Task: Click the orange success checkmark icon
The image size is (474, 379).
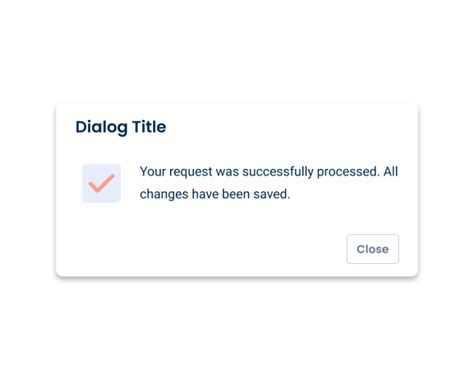Action: click(101, 183)
